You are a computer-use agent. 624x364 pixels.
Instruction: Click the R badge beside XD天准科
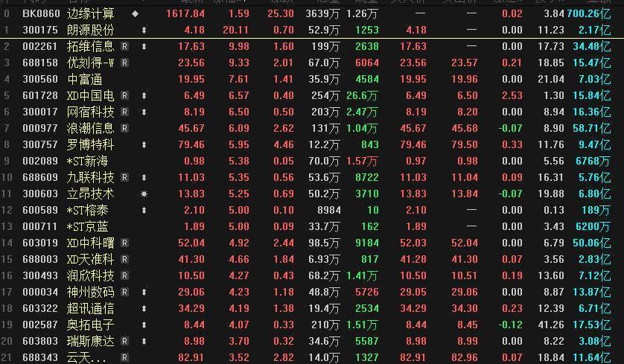(x=124, y=259)
